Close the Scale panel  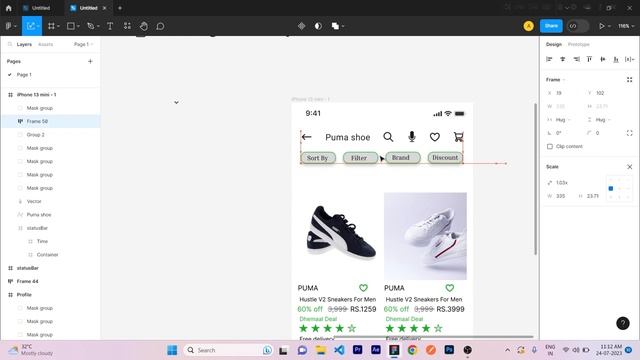tap(629, 167)
